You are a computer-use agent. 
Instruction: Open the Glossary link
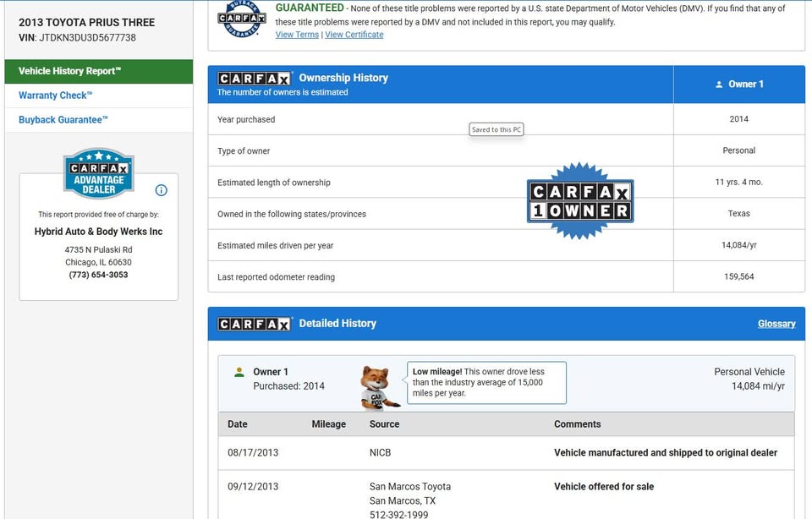[x=776, y=324]
